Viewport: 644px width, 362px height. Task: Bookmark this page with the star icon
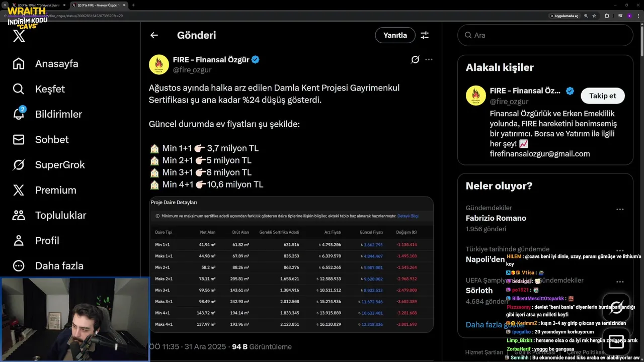tap(594, 16)
